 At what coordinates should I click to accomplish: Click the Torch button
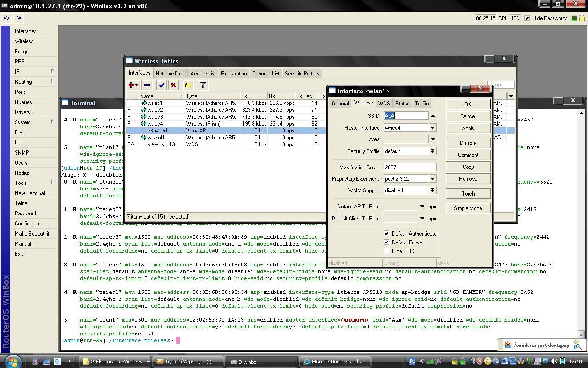(467, 193)
